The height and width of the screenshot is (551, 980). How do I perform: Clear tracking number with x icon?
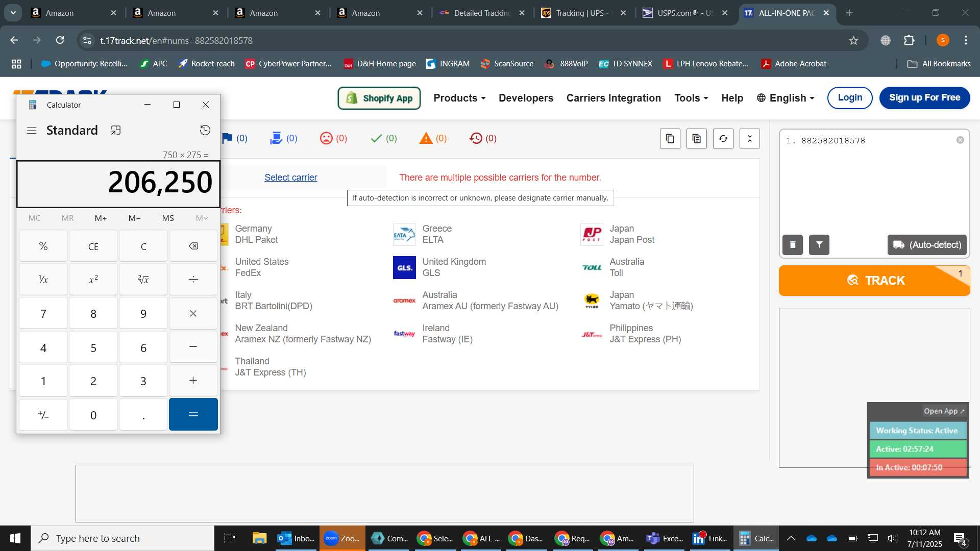(x=960, y=140)
